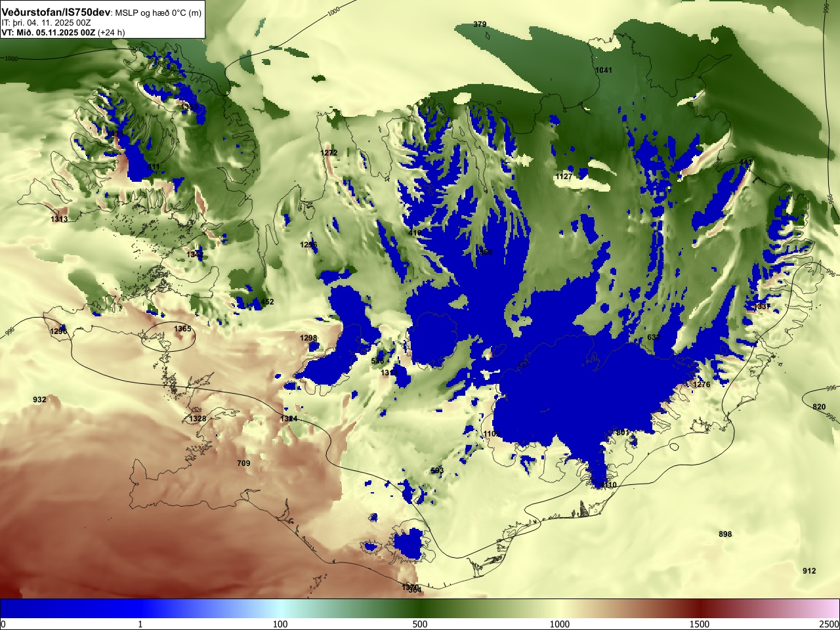Select the height value 1324
The image size is (840, 630).
pos(289,419)
